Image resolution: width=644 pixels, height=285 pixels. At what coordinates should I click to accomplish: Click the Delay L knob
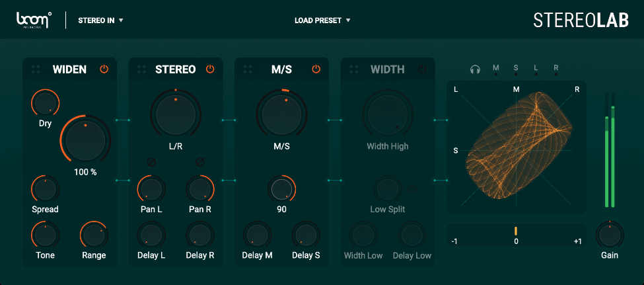coord(151,235)
